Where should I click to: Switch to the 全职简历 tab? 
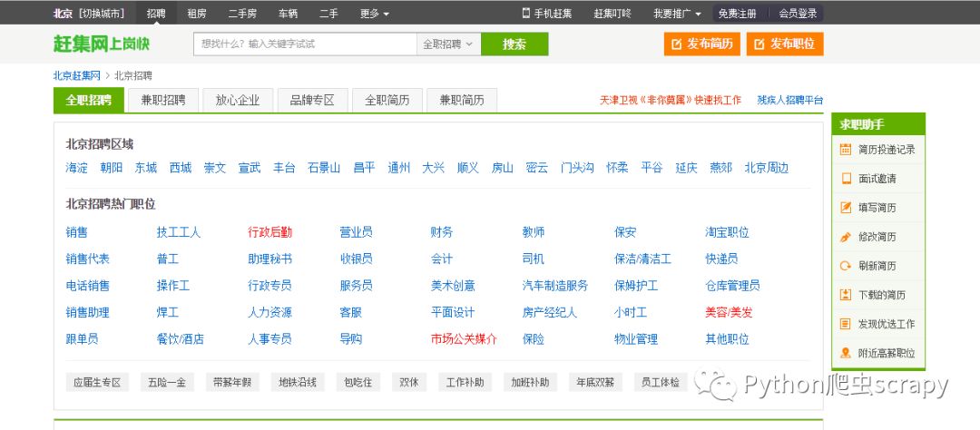(387, 100)
